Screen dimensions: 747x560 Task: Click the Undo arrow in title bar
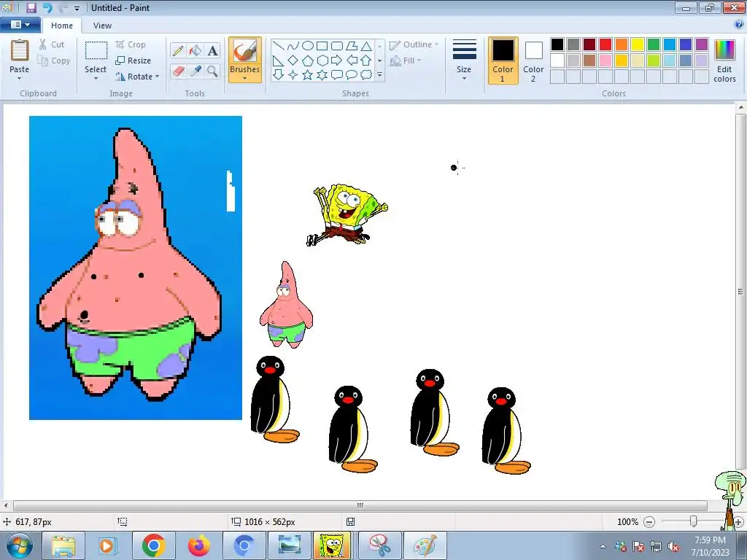pos(47,7)
